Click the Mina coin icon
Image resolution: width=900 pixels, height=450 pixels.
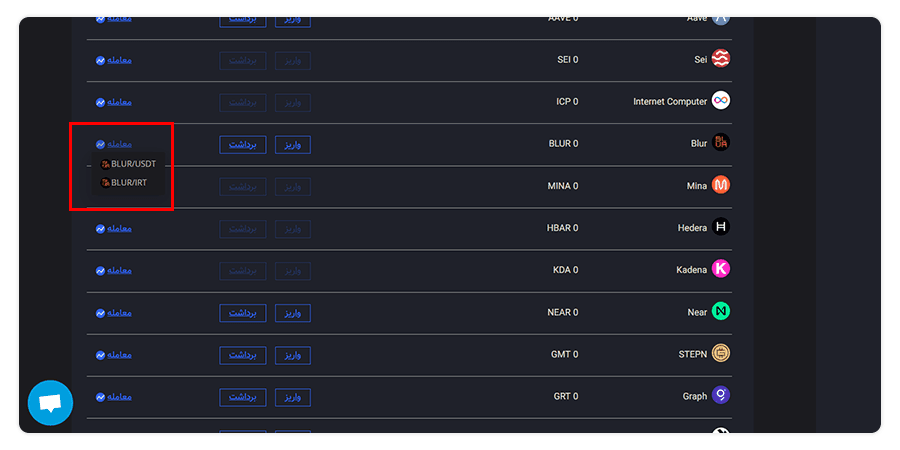tap(720, 185)
